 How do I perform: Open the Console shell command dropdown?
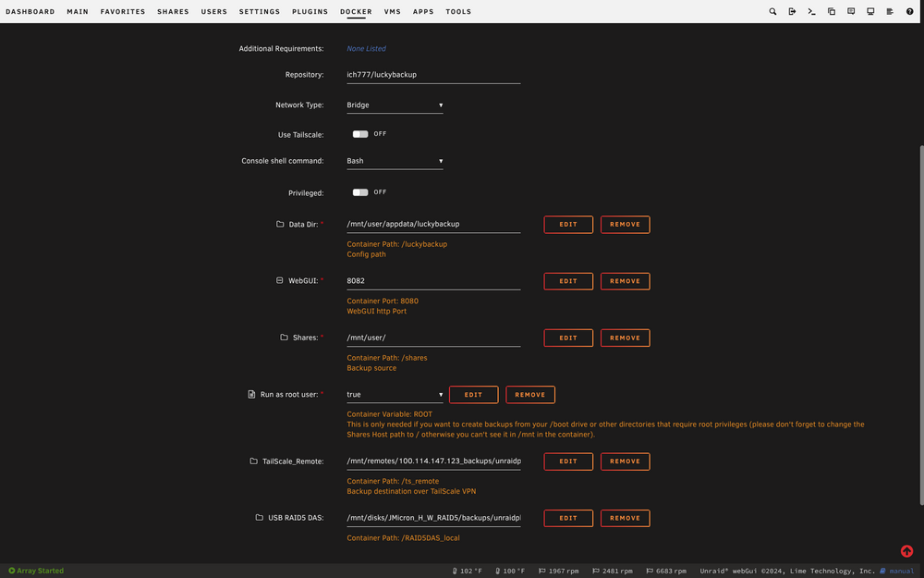(395, 161)
